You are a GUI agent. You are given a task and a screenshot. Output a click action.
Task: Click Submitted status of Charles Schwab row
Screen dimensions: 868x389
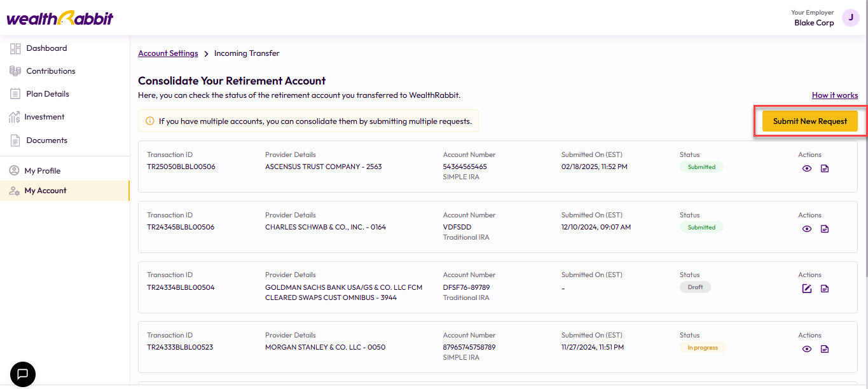coord(701,228)
